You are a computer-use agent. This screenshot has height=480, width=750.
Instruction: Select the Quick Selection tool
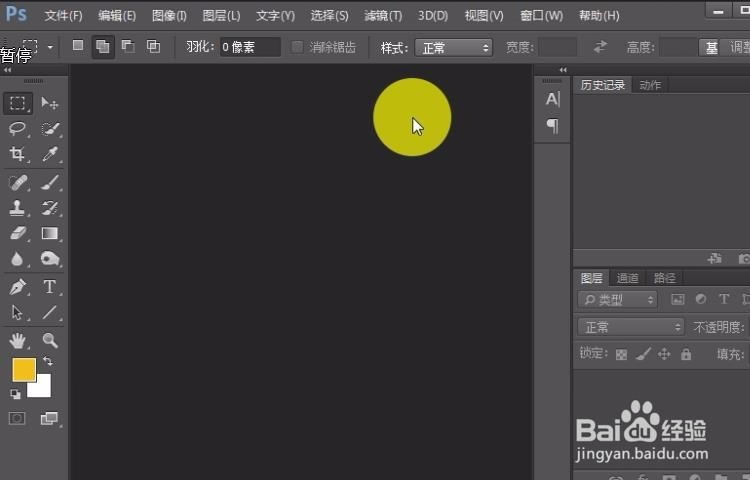(50, 129)
